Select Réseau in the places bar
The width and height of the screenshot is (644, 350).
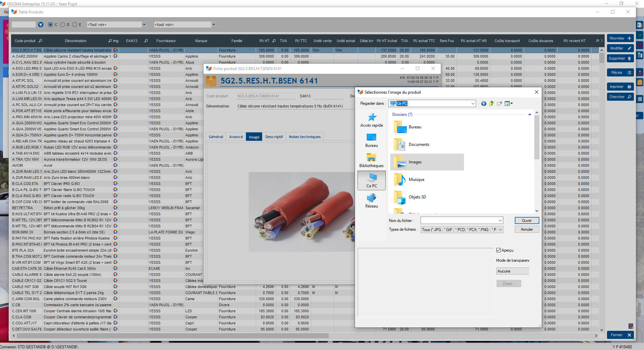(x=371, y=201)
